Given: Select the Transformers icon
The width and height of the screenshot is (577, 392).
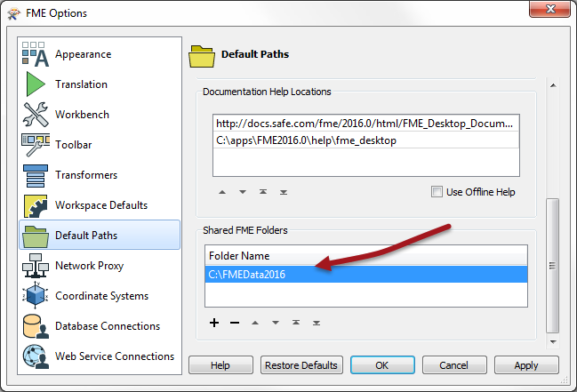Looking at the screenshot, I should click(x=36, y=176).
